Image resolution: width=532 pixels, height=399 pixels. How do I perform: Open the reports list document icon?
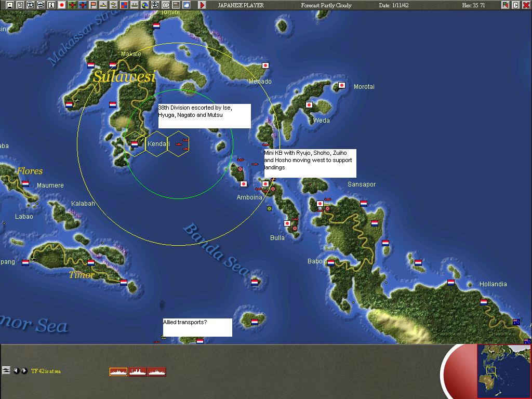click(x=20, y=5)
